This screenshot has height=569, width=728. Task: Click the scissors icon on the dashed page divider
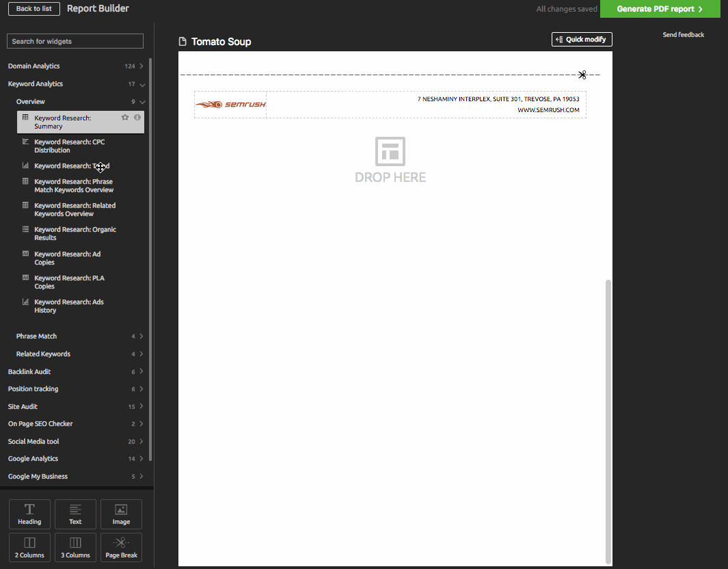pos(582,74)
